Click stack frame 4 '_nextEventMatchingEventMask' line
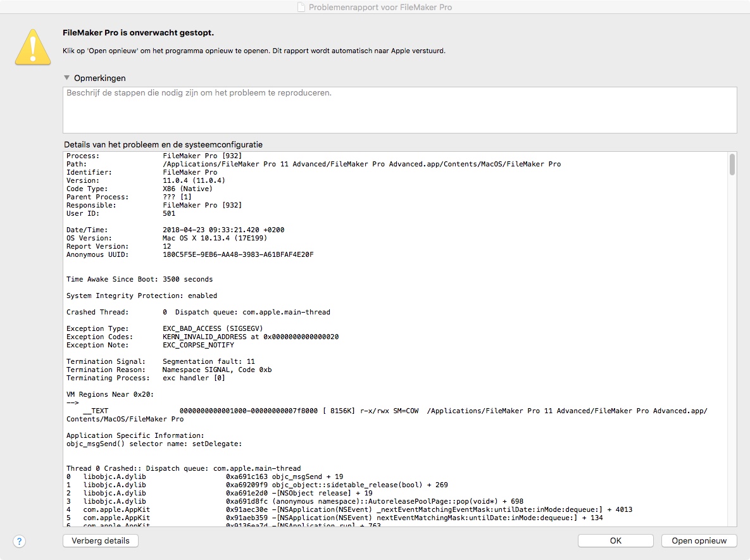 349,510
